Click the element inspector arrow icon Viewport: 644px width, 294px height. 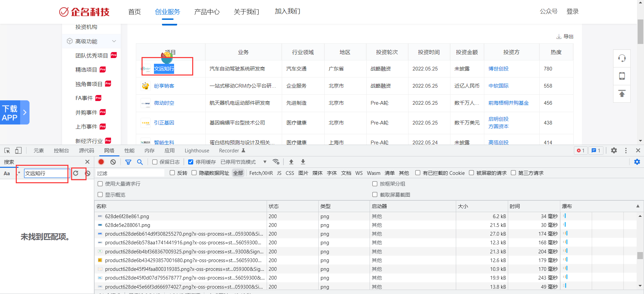click(7, 151)
